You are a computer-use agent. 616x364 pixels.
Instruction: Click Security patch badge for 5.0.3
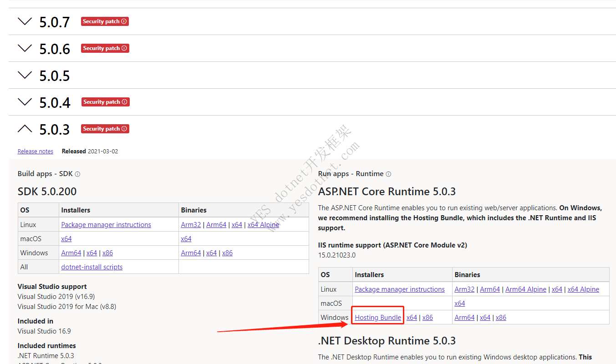coord(105,129)
